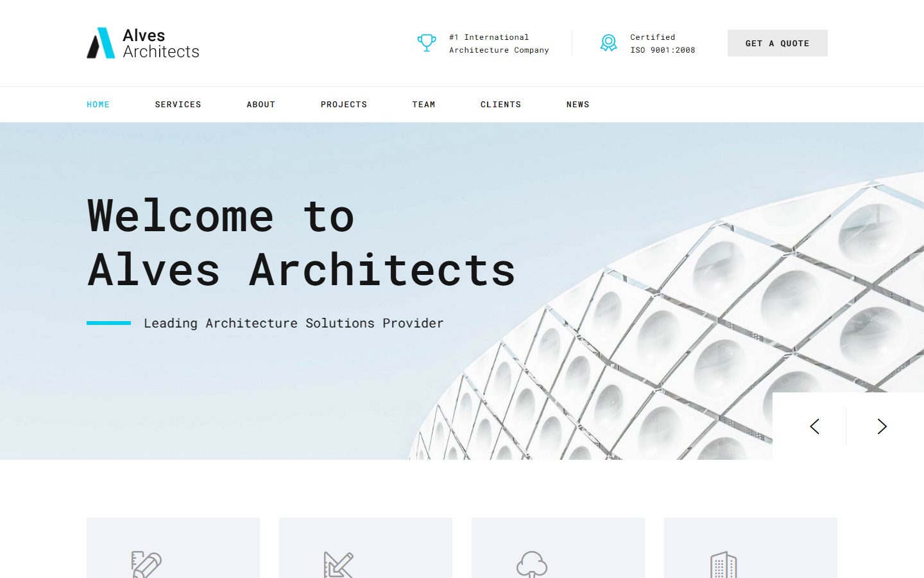
Task: Click the Alves Architects logo text
Action: (x=161, y=43)
